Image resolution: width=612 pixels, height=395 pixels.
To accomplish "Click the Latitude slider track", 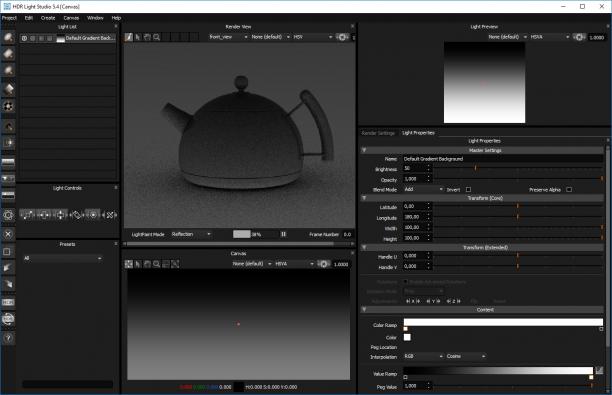I will pos(518,206).
